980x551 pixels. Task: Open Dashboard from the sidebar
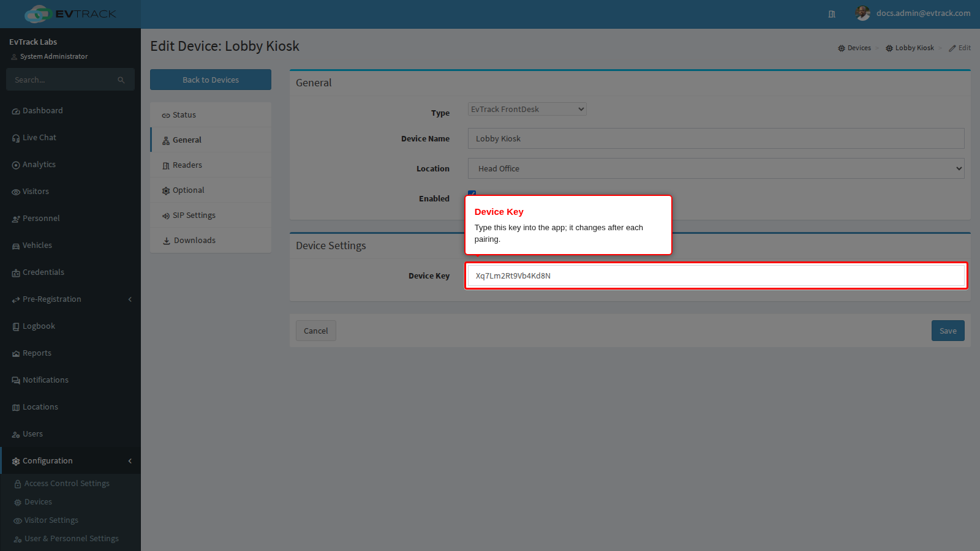tap(70, 111)
